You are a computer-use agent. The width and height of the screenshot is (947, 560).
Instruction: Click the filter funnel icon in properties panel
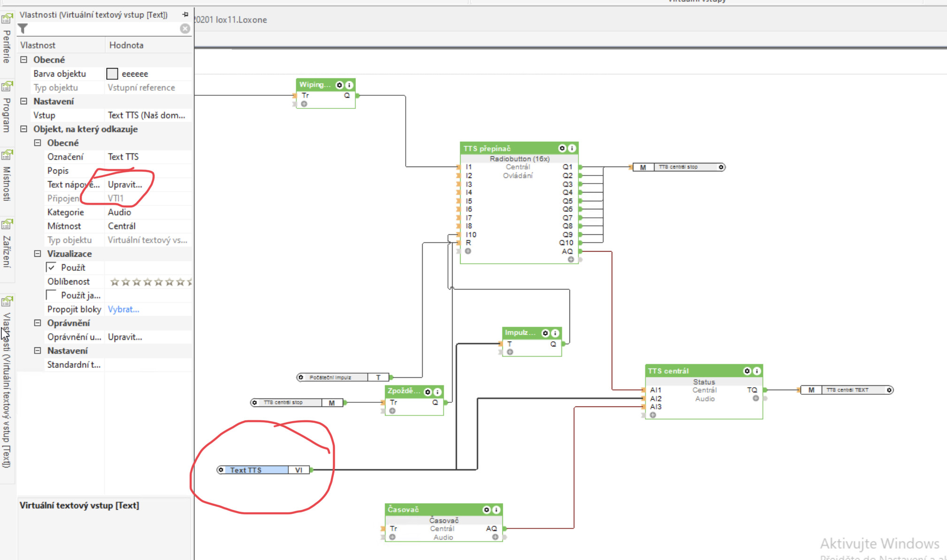(x=23, y=29)
